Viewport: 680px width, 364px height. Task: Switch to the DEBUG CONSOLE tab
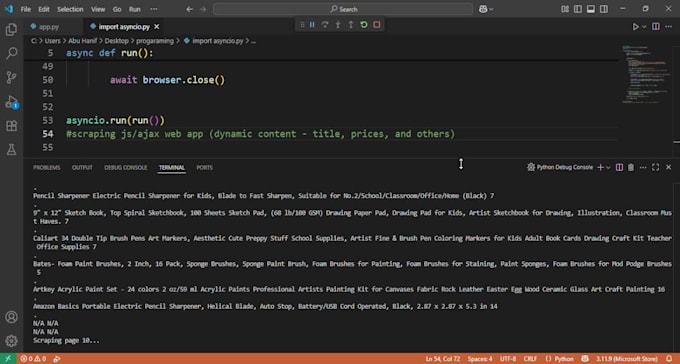[x=126, y=167]
